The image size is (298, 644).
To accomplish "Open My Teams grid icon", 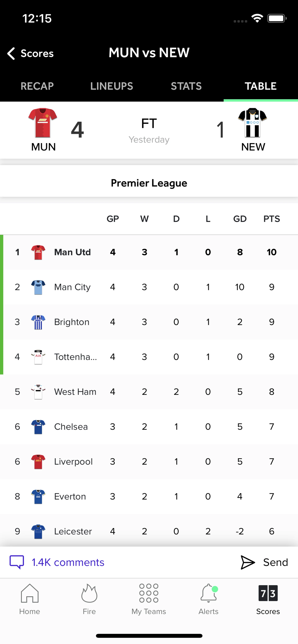I will (x=149, y=593).
